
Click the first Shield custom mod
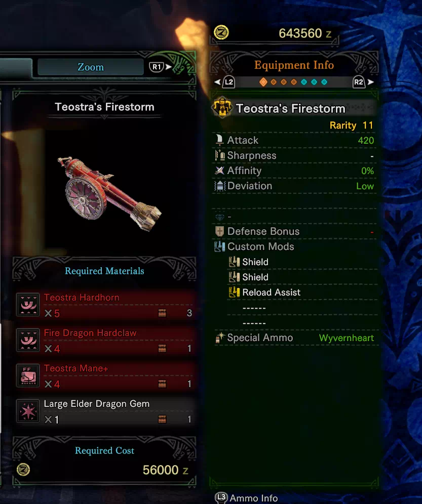(x=249, y=262)
